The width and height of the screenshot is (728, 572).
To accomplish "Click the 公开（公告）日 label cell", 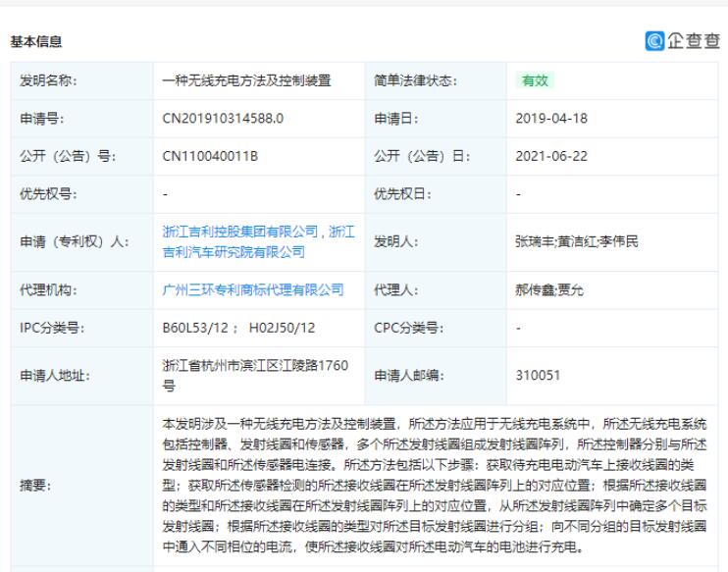I will point(436,156).
